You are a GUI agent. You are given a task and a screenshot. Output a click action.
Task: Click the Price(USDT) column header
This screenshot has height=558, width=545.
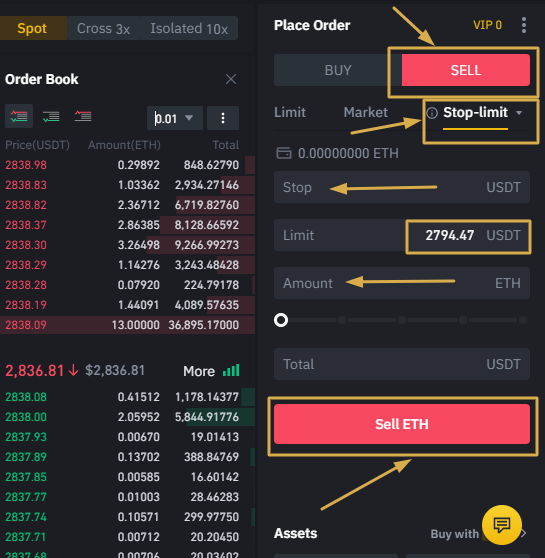coord(37,145)
